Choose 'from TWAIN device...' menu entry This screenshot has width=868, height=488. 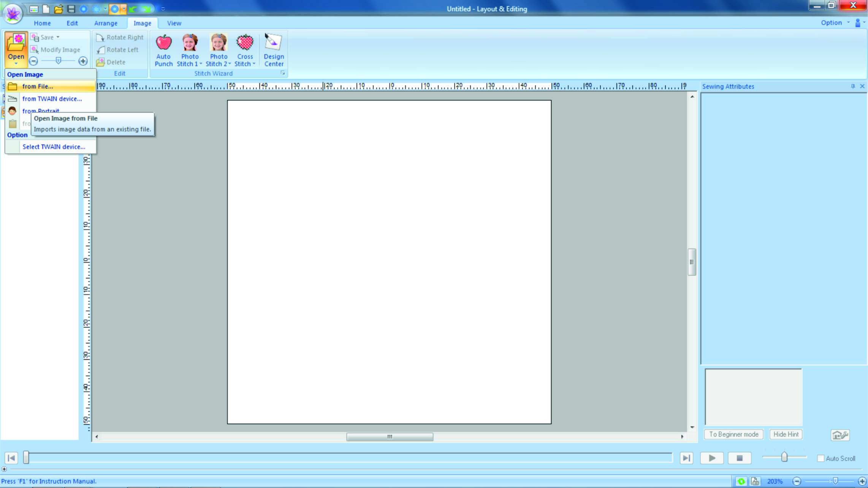[52, 99]
